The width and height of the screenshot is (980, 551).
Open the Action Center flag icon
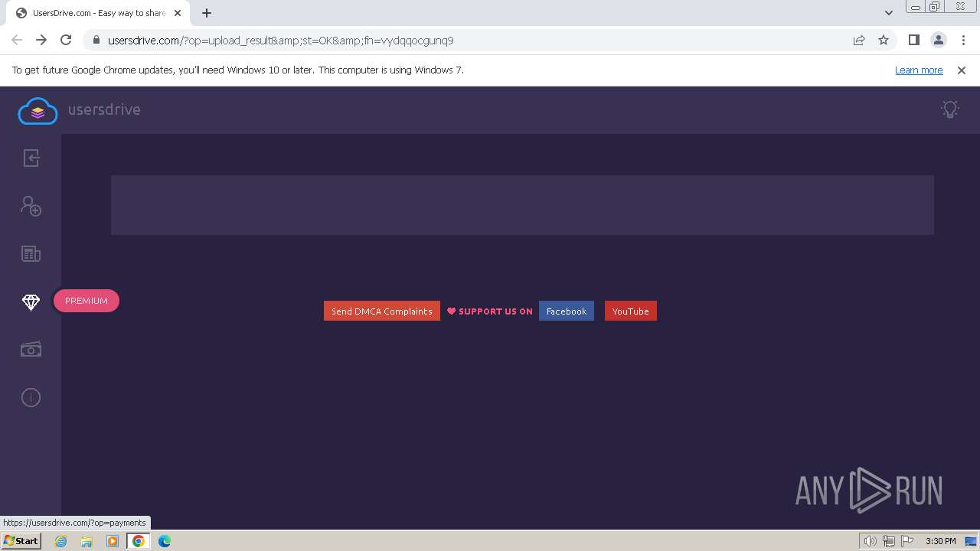tap(907, 541)
